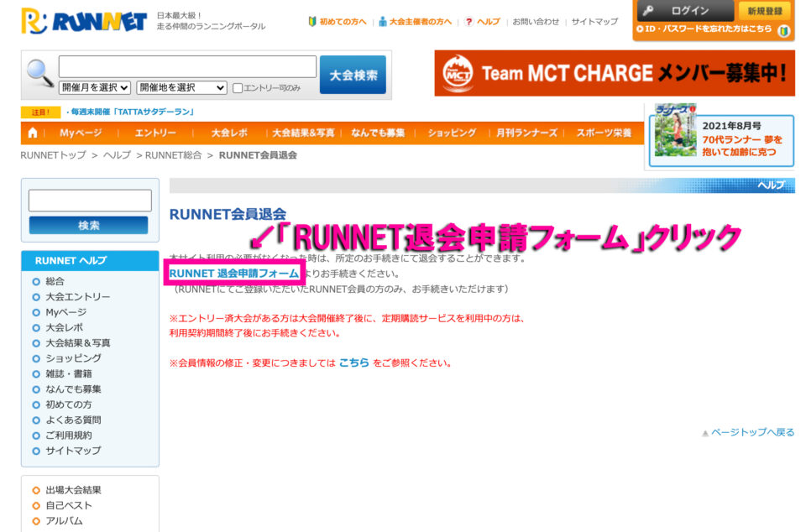Select 雑誌・書籍 in help sidebar

68,374
